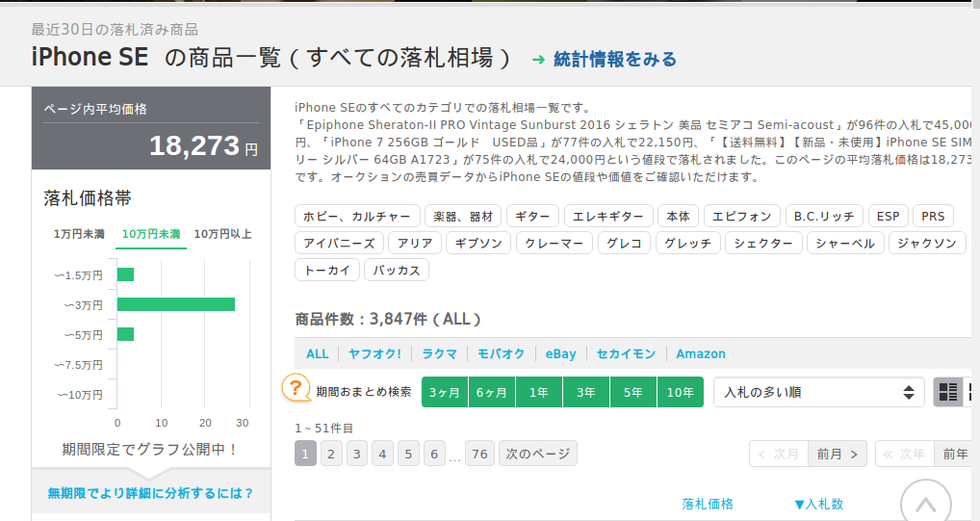Open the 統計情報をみる statistics link

615,60
